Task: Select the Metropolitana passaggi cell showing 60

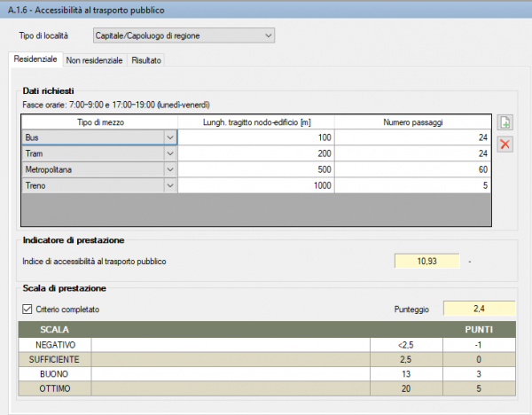Action: coord(412,169)
